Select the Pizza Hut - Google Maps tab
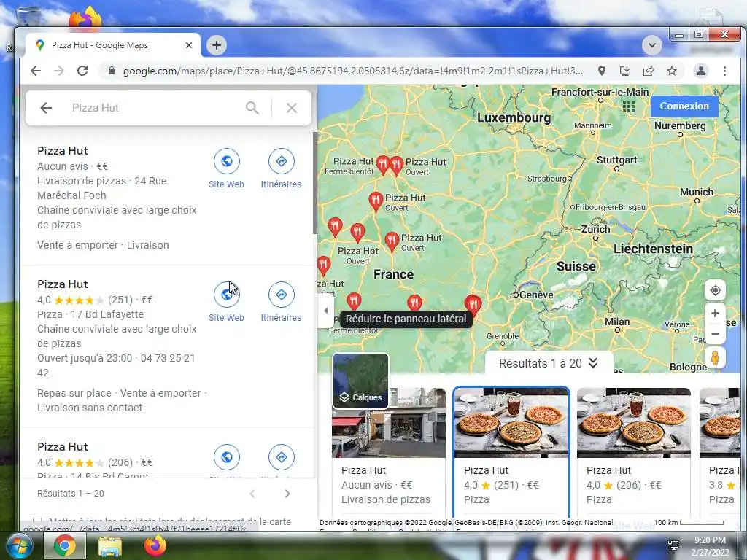The width and height of the screenshot is (747, 560). tap(113, 45)
